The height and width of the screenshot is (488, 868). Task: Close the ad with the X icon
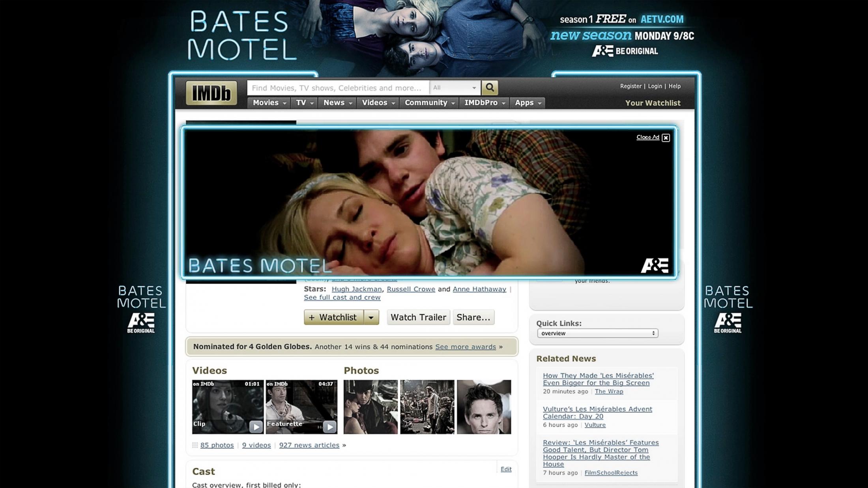tap(666, 138)
